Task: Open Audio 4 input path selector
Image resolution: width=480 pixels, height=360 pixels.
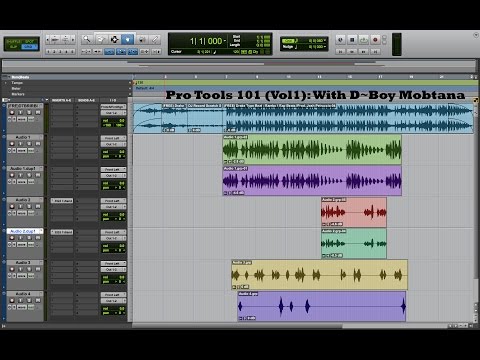Action: click(113, 295)
